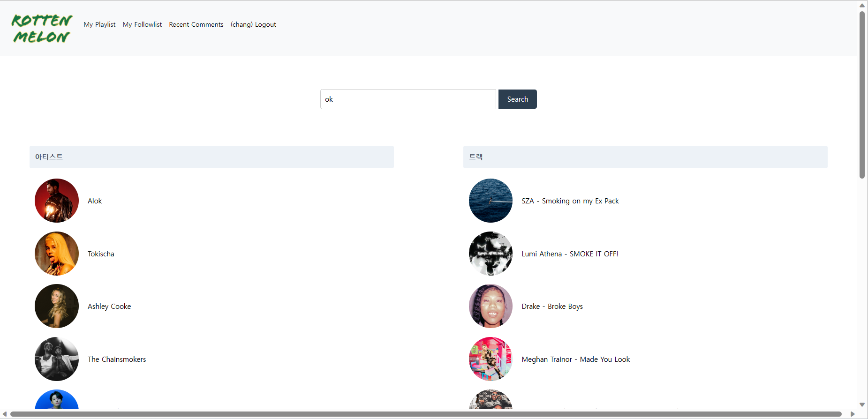Viewport: 868px width, 419px height.
Task: Click the Rotten Melon logo
Action: tap(42, 28)
